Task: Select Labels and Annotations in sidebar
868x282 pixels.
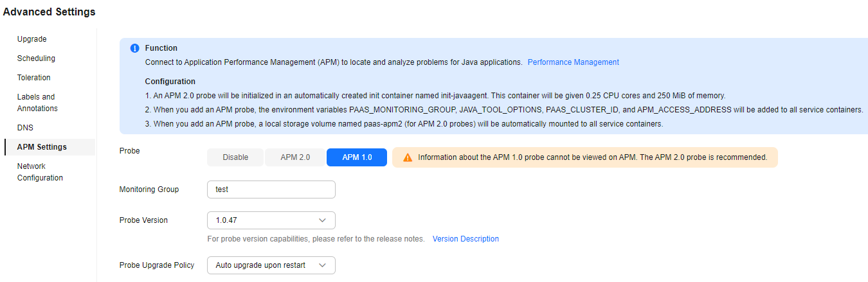Action: point(37,103)
